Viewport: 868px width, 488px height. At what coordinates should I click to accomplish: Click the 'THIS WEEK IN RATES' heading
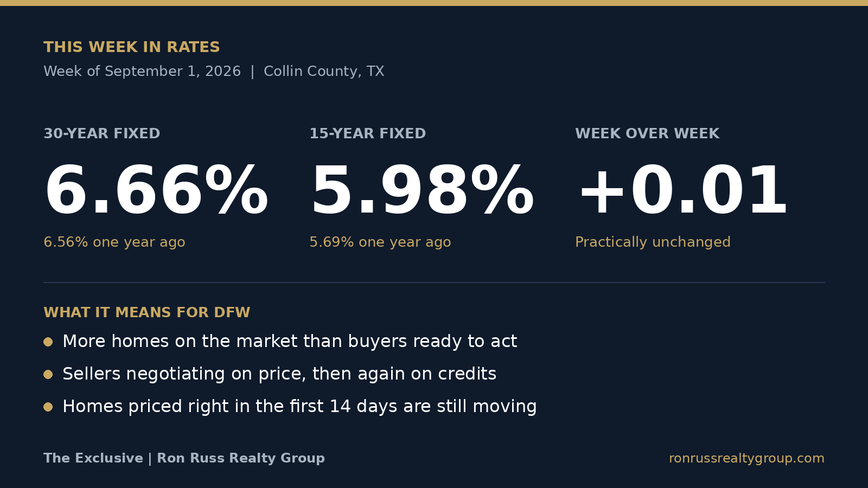(x=132, y=47)
